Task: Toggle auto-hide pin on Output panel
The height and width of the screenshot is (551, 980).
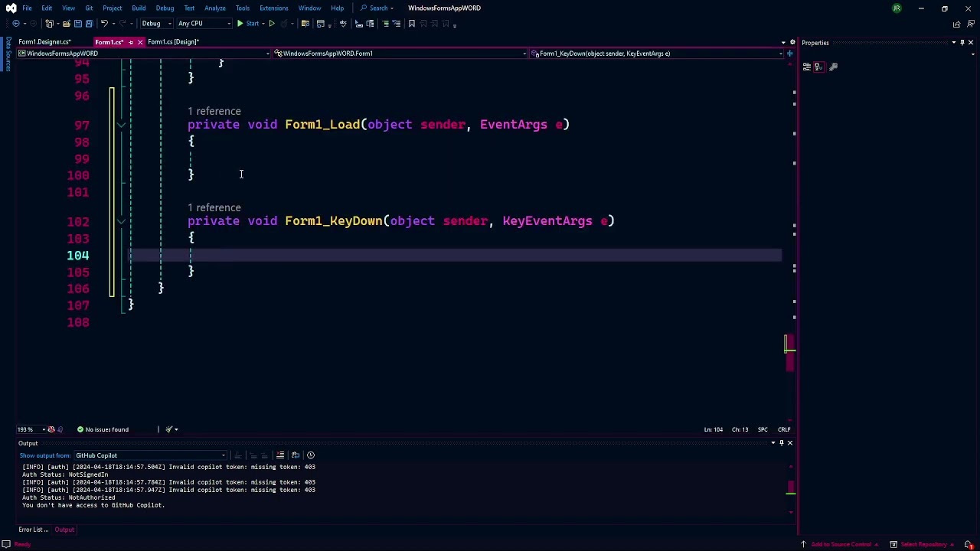Action: pos(782,443)
